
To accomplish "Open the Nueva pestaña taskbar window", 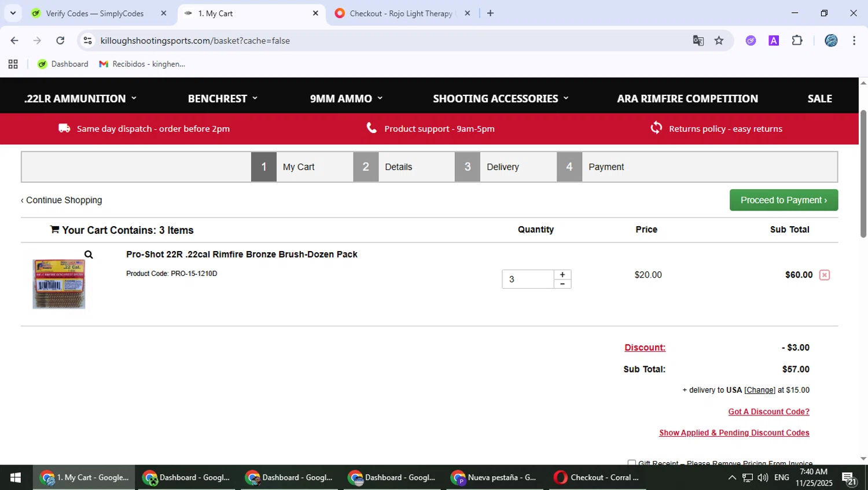I will pos(495,477).
